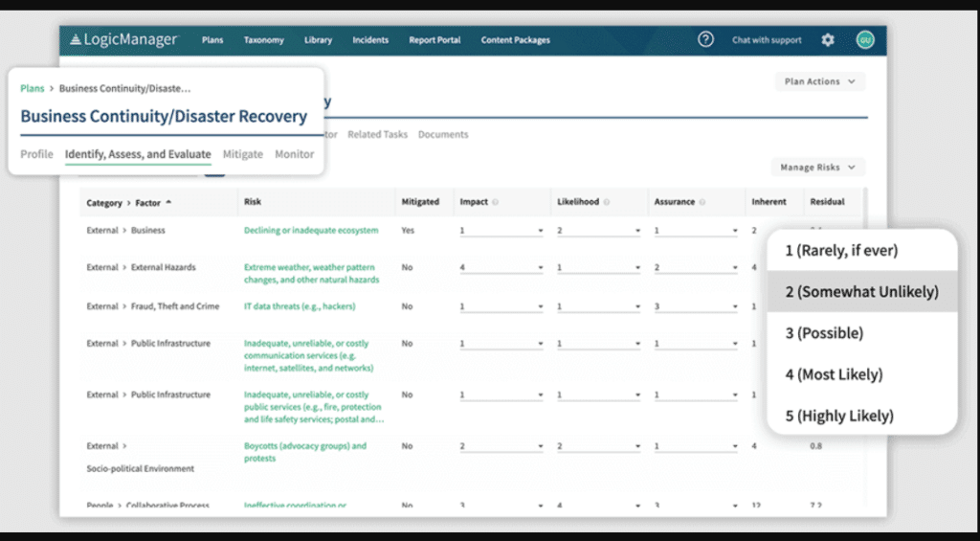Open IT data threats risk link
Image resolution: width=980 pixels, height=541 pixels.
(300, 306)
